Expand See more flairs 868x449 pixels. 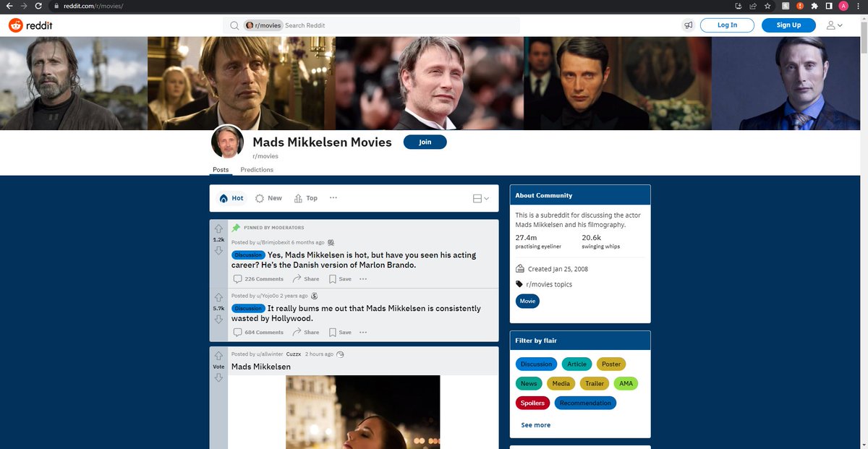[536, 425]
